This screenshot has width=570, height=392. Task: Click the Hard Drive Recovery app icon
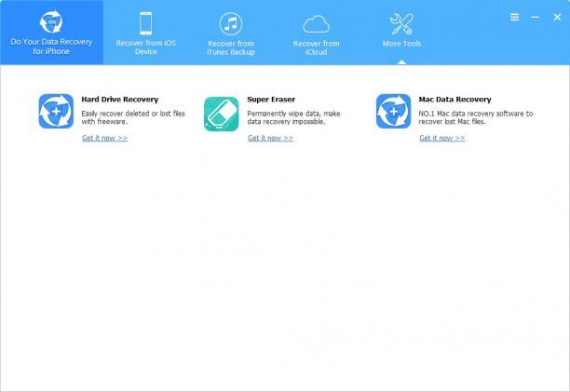[56, 111]
